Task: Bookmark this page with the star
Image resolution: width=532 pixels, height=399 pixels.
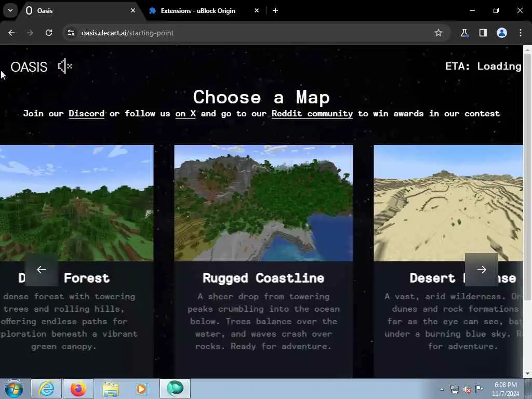Action: (438, 33)
